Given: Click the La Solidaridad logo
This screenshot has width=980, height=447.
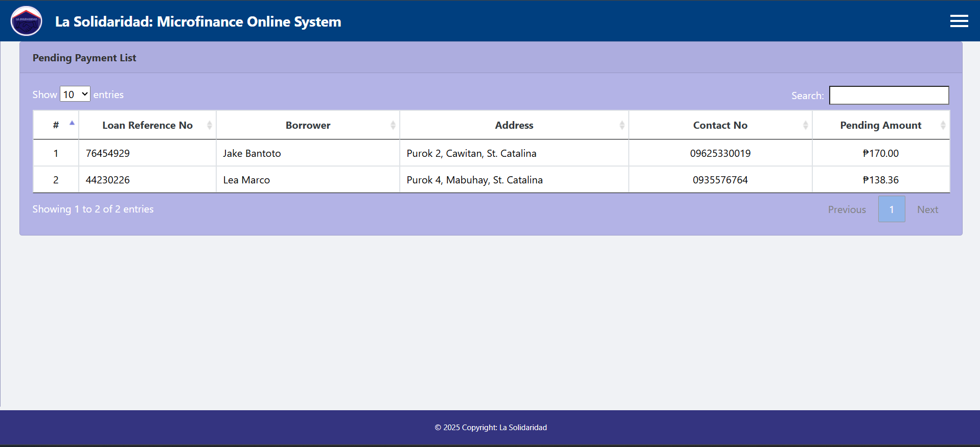Looking at the screenshot, I should pos(27,21).
